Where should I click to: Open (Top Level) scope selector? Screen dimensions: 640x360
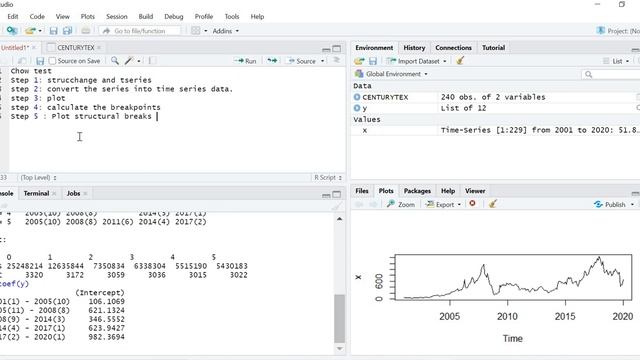point(38,178)
